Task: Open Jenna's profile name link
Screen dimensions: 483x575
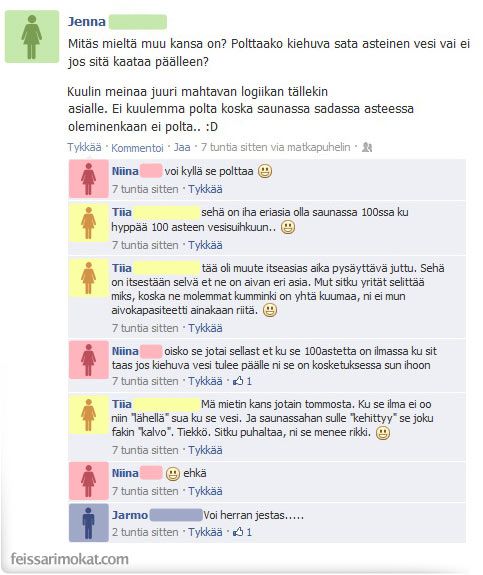Action: point(87,22)
